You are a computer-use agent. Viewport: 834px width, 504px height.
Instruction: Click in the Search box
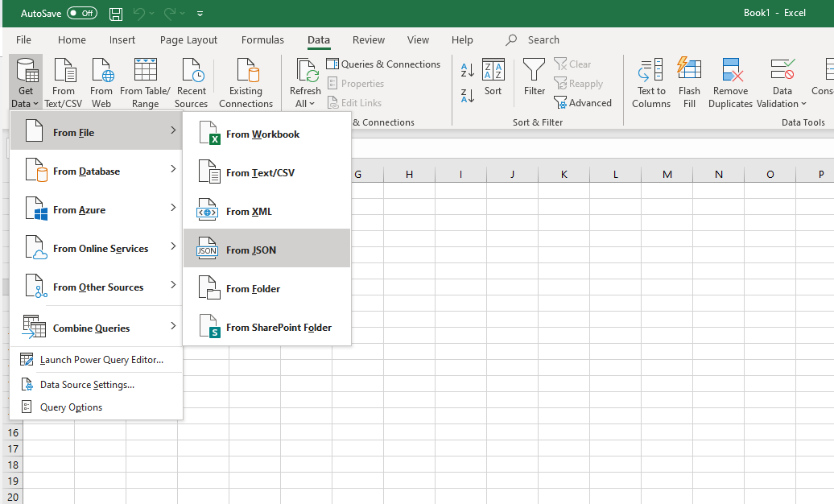coord(543,40)
